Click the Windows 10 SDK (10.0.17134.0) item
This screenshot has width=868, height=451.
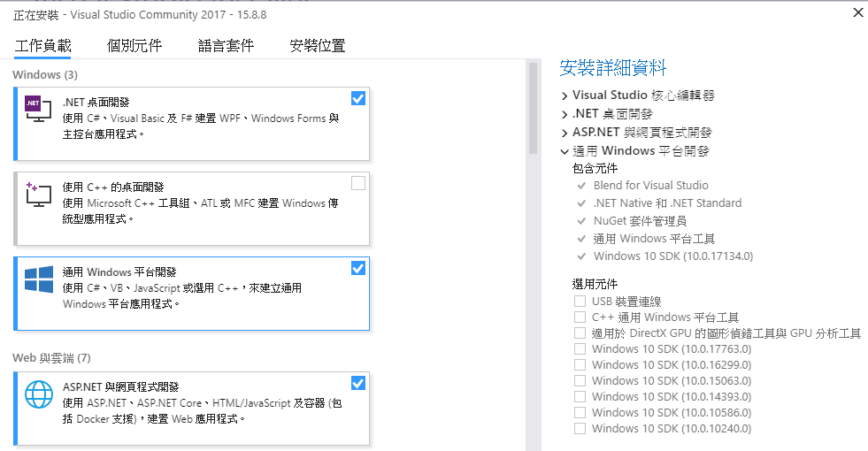(x=673, y=256)
